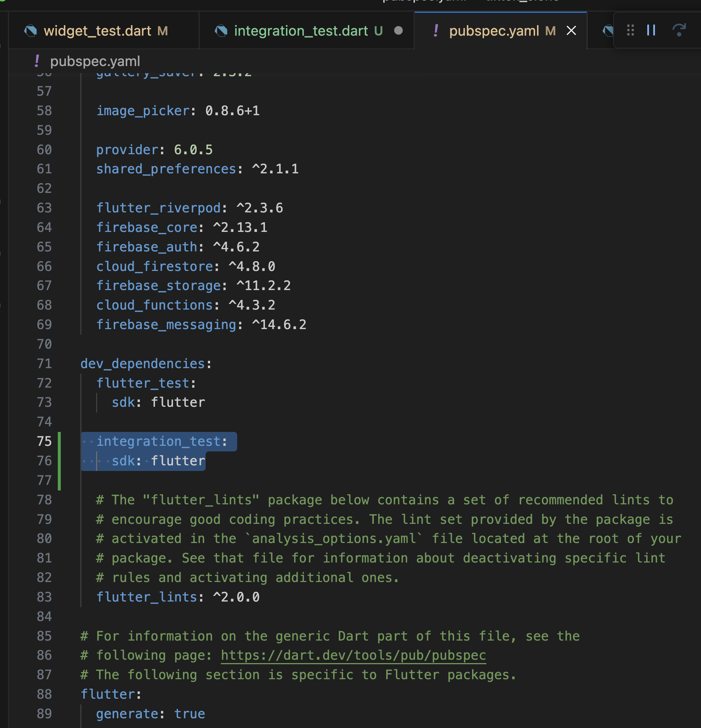Close the pubspec.yaml tab
The height and width of the screenshot is (728, 701).
(x=571, y=31)
